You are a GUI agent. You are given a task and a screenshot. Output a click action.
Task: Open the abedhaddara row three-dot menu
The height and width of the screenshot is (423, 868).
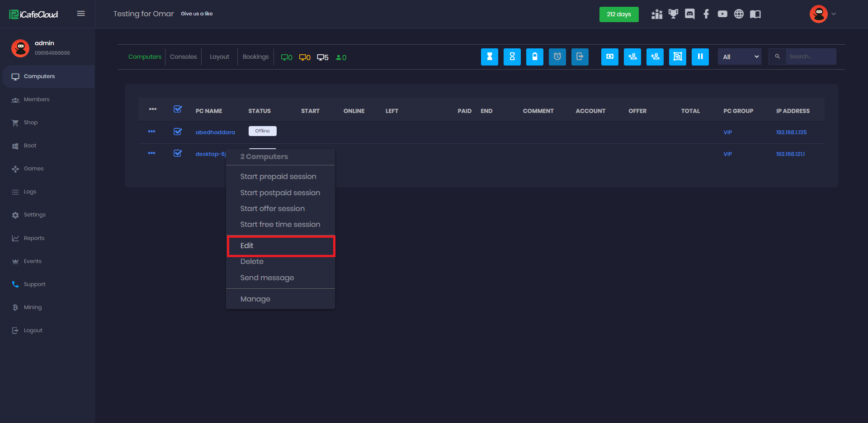(x=151, y=132)
